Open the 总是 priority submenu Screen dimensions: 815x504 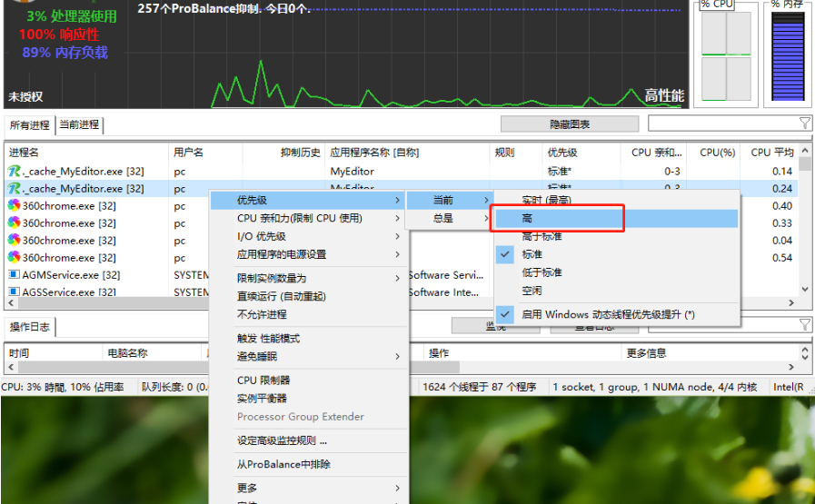click(449, 218)
